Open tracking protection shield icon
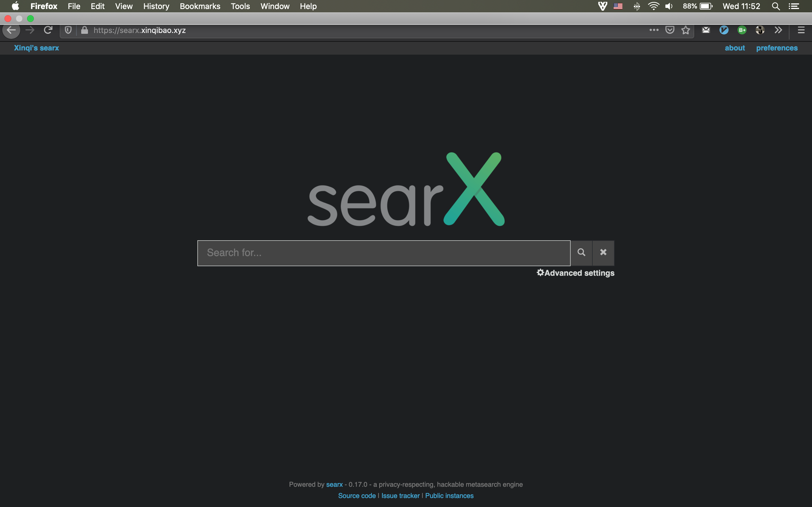812x507 pixels. coord(68,30)
